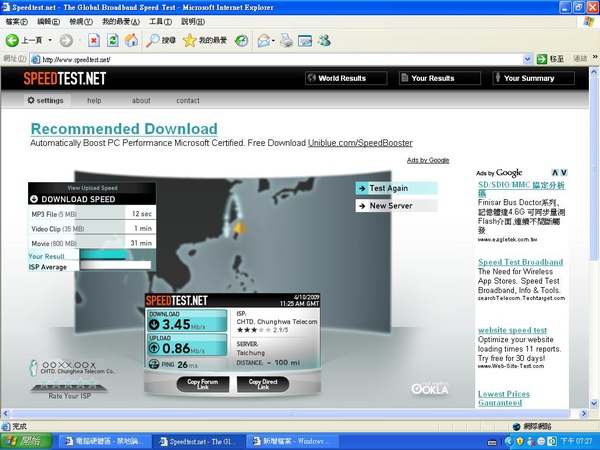Screen dimensions: 600x450
Task: Open the help link
Action: coord(94,100)
